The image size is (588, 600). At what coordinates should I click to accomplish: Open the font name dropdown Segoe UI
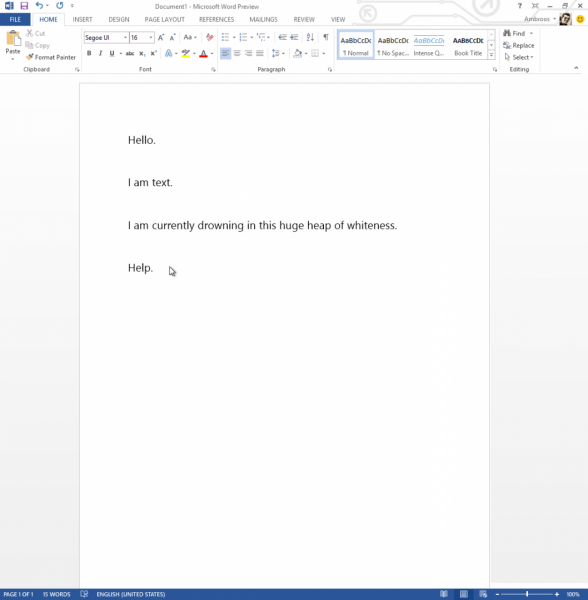[125, 38]
